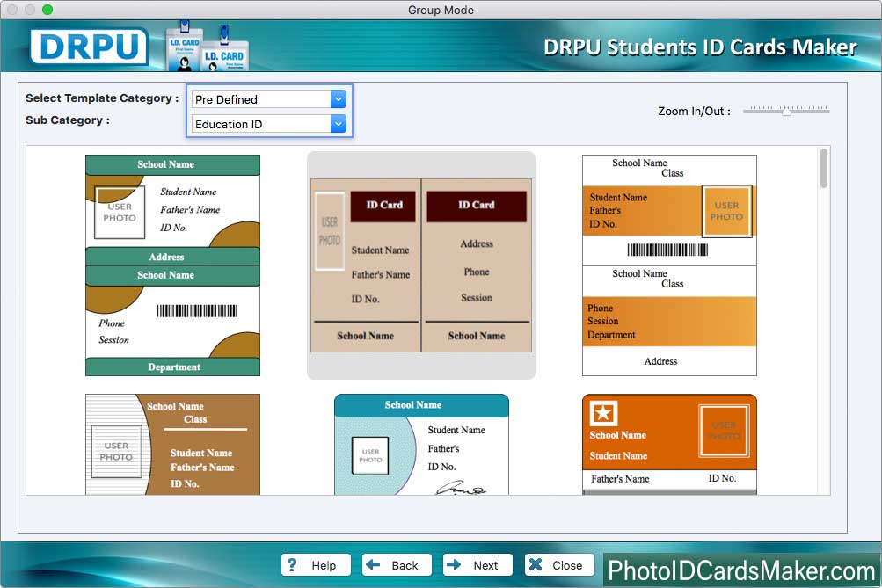Click the Group Mode window title

(x=441, y=11)
